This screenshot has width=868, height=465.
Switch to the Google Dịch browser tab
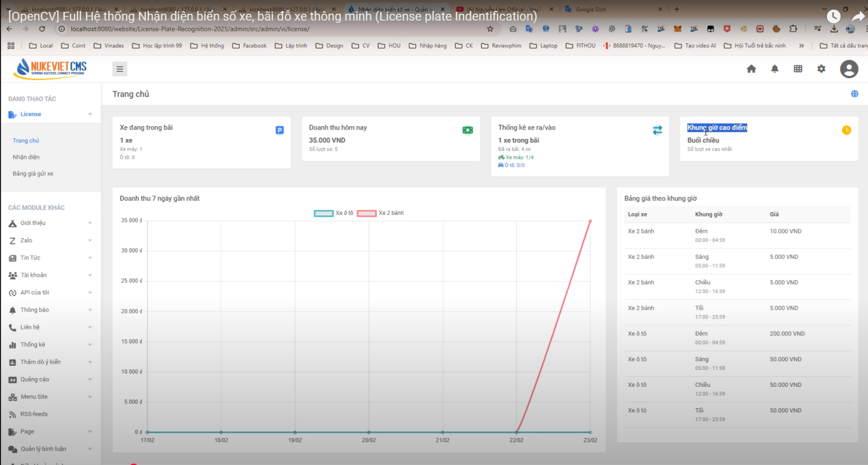click(612, 9)
